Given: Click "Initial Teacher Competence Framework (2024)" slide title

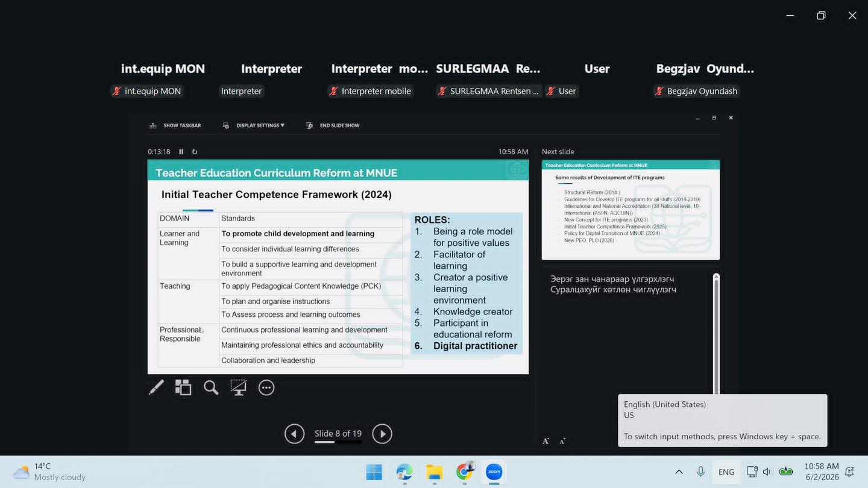Looking at the screenshot, I should pyautogui.click(x=277, y=195).
